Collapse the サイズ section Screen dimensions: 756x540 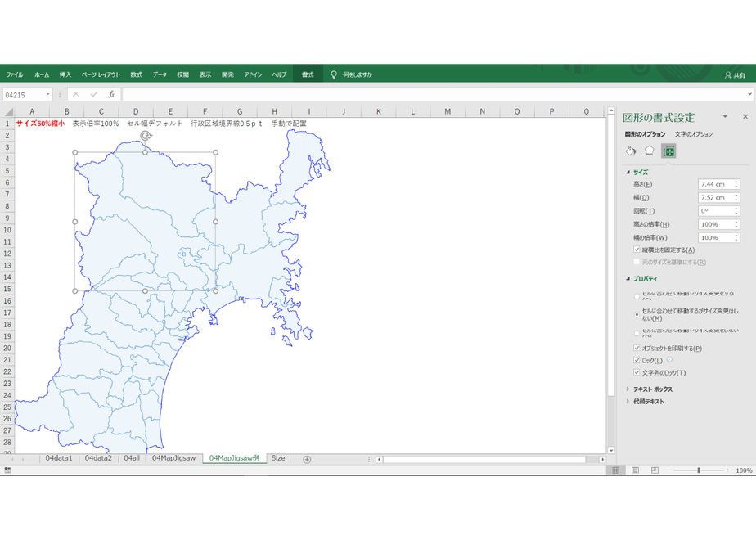click(x=628, y=172)
